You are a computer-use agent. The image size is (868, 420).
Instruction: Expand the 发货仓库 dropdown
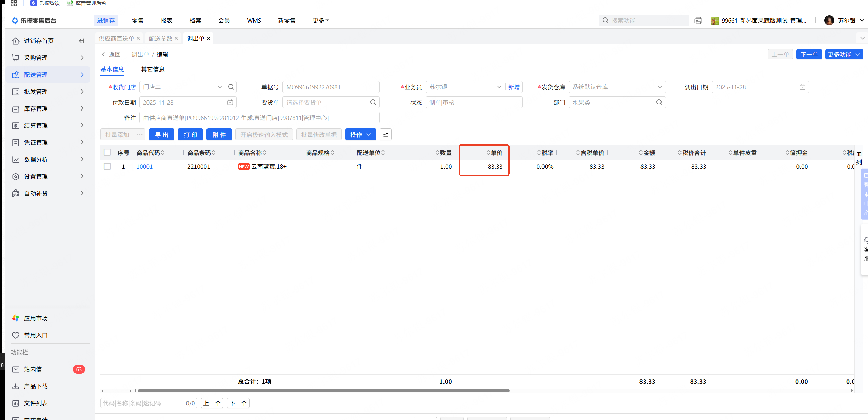coord(660,87)
